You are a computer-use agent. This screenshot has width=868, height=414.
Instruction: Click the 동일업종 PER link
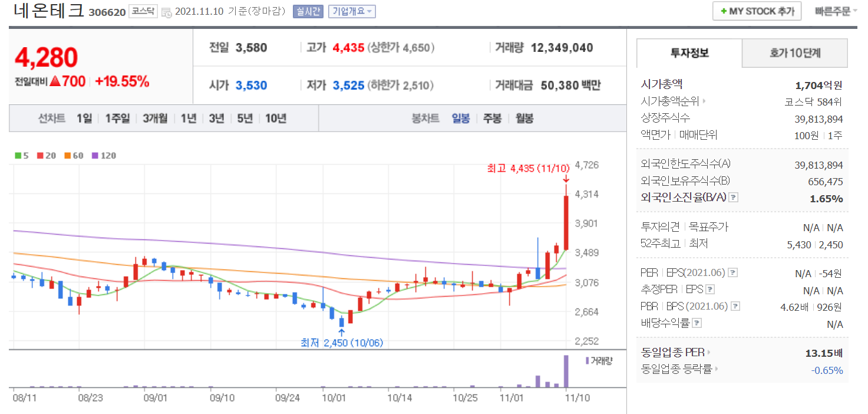pyautogui.click(x=672, y=353)
